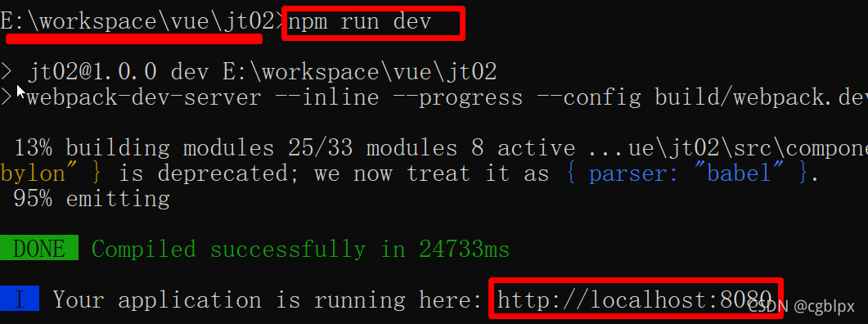The width and height of the screenshot is (868, 324).
Task: Open the http://localhost:8080 URL
Action: pos(634,299)
